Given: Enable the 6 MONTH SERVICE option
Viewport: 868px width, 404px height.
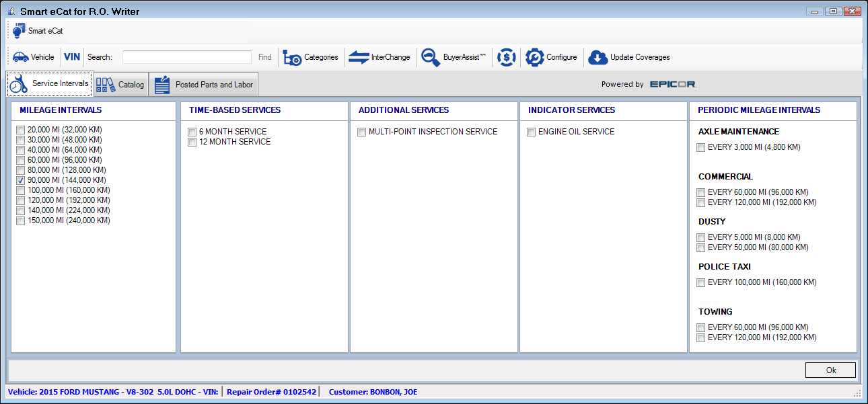Looking at the screenshot, I should pyautogui.click(x=192, y=132).
